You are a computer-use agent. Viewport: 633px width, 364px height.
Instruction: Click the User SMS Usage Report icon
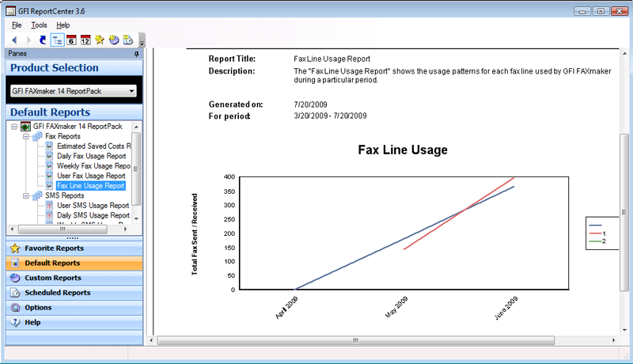pos(49,206)
